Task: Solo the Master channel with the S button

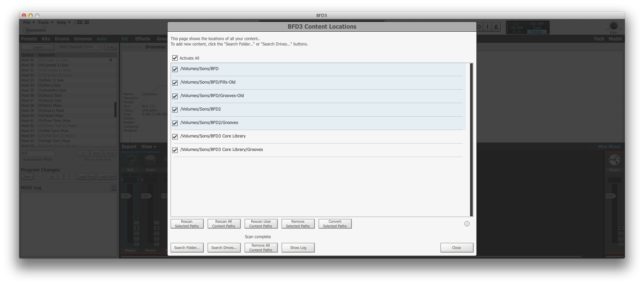Action: [x=621, y=244]
